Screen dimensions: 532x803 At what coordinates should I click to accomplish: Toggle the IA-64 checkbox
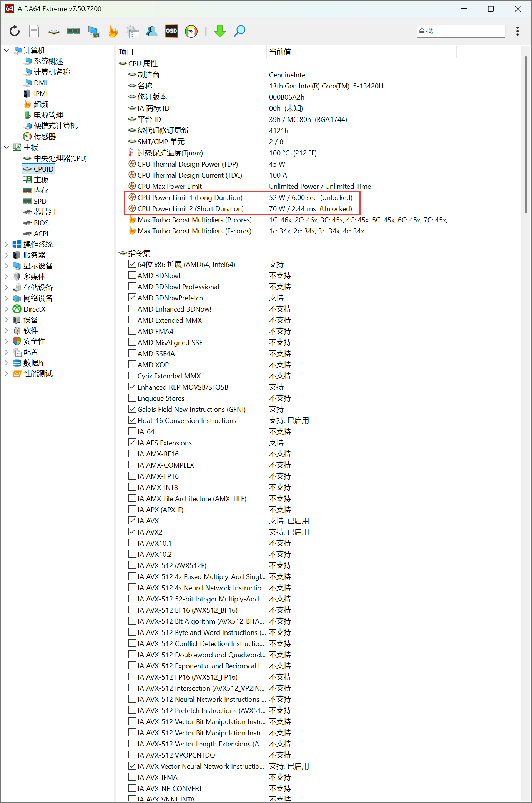coord(132,431)
